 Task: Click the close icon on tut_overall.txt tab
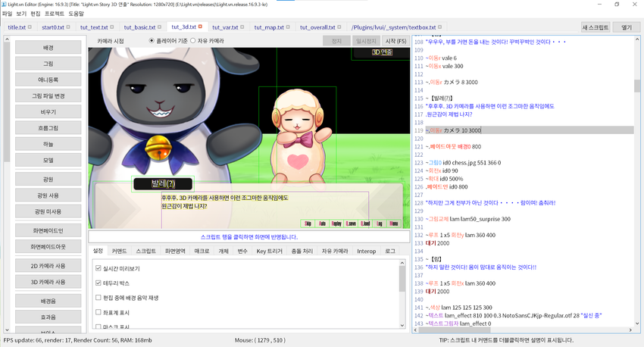339,27
